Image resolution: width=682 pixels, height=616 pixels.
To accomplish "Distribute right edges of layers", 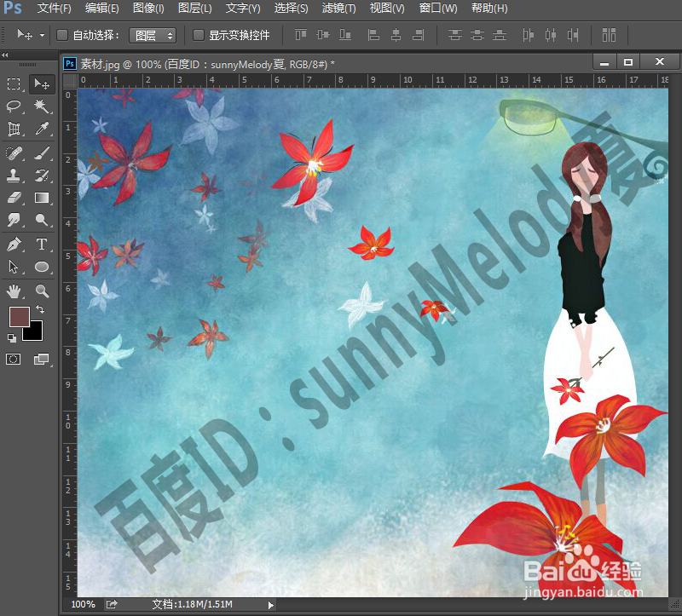I will pos(573,35).
